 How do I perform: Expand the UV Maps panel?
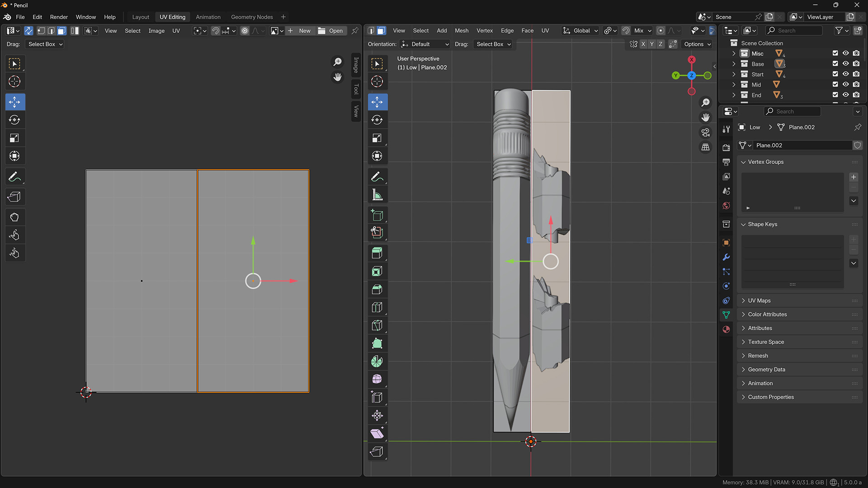pyautogui.click(x=759, y=300)
